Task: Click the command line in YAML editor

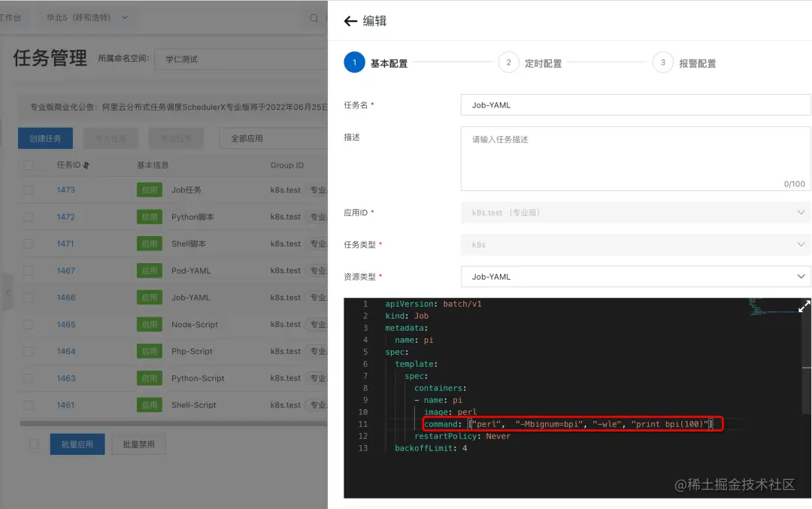Action: click(568, 424)
